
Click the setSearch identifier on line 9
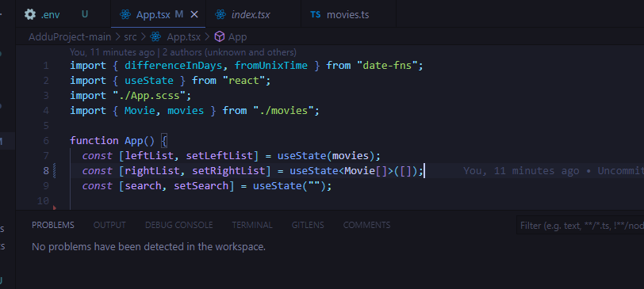(201, 186)
